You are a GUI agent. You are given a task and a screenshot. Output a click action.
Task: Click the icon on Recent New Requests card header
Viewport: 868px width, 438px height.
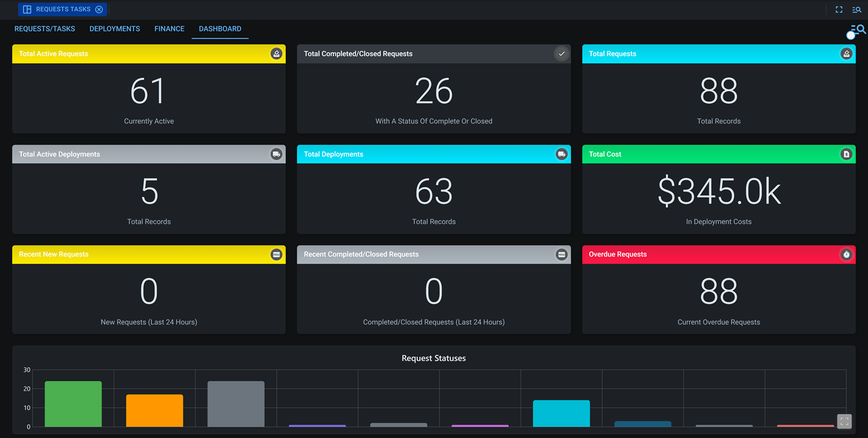tap(276, 254)
